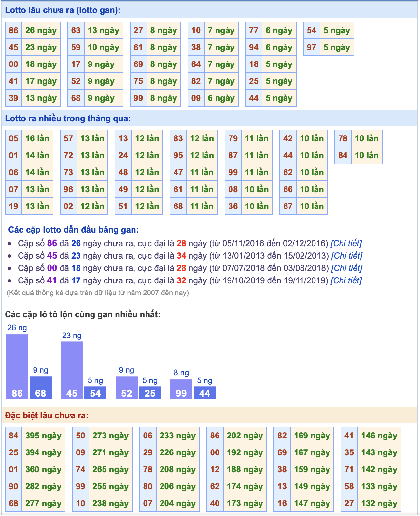Select the '273 ngày' special prize cell
The height and width of the screenshot is (516, 420).
point(110,436)
